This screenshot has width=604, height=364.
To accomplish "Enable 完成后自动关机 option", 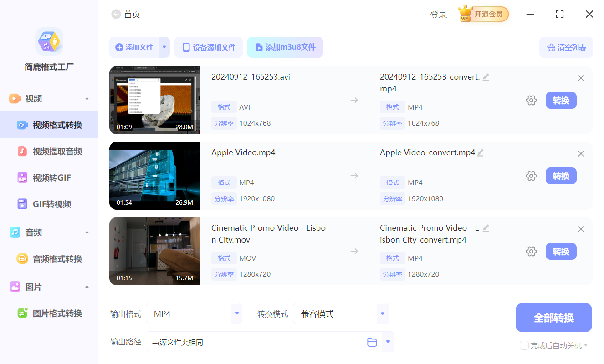I will pos(524,345).
